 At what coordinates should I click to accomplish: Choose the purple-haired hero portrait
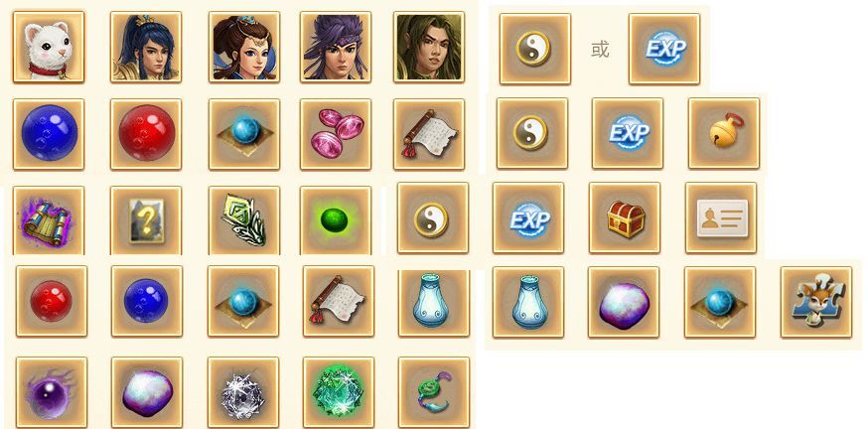coord(336,47)
